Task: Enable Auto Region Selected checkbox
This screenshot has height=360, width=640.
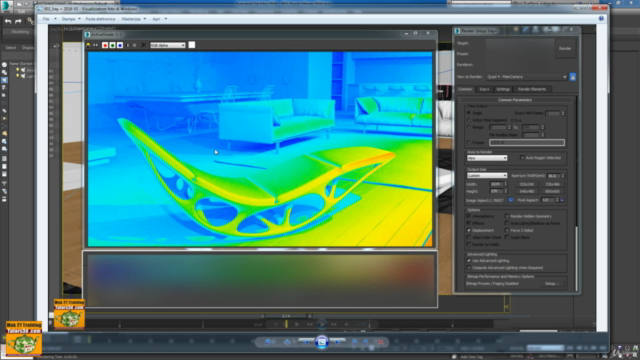Action: 522,158
